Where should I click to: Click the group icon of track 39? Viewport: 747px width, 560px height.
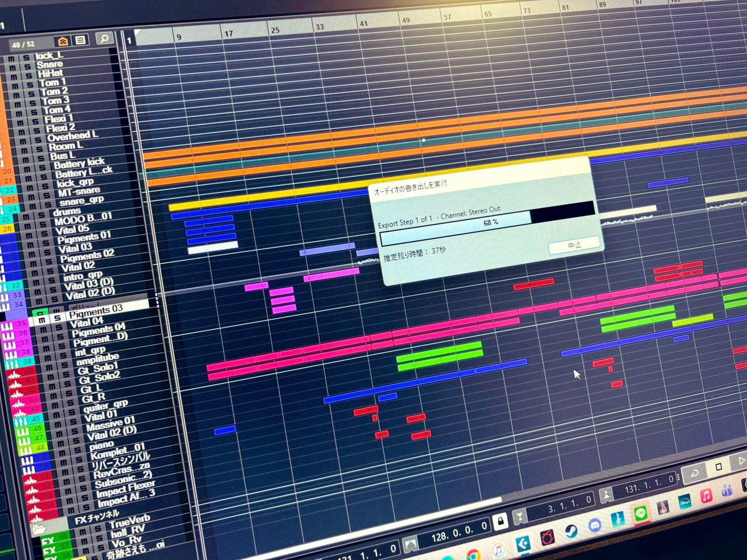pos(12,365)
